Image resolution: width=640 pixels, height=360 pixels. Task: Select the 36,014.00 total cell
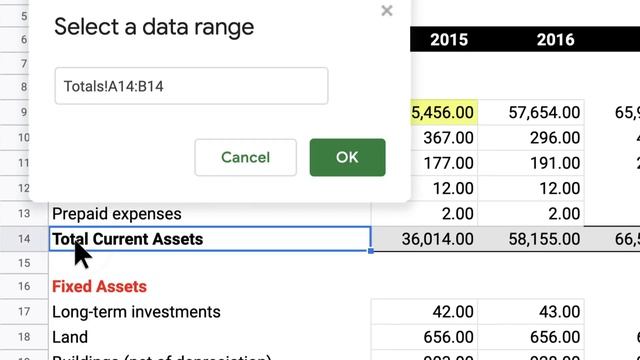point(424,239)
